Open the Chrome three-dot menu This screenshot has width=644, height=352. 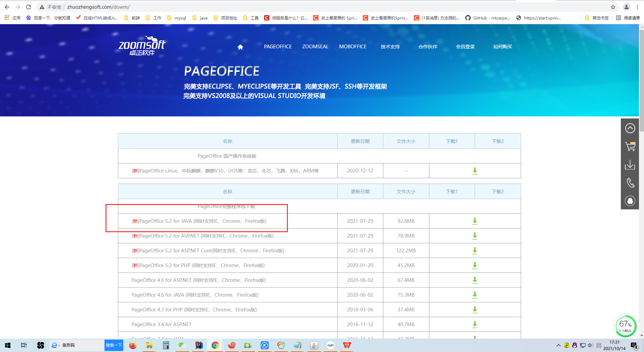637,7
